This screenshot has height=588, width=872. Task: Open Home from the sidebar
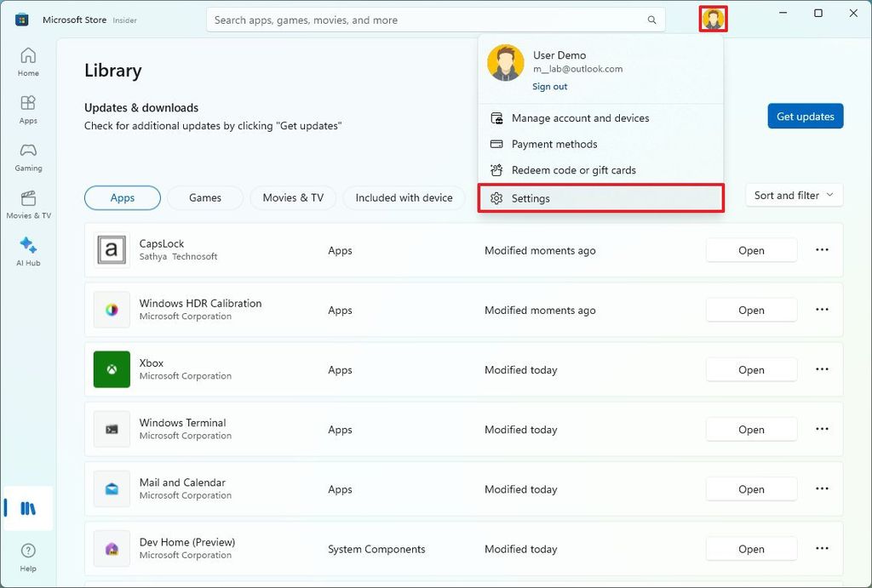(27, 63)
